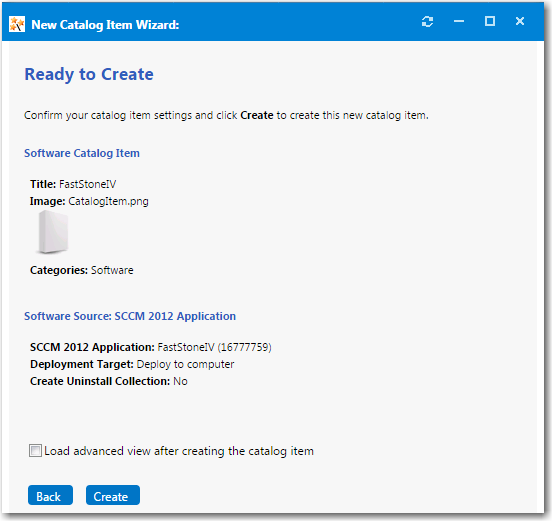Click the refresh arrows icon

click(x=427, y=22)
